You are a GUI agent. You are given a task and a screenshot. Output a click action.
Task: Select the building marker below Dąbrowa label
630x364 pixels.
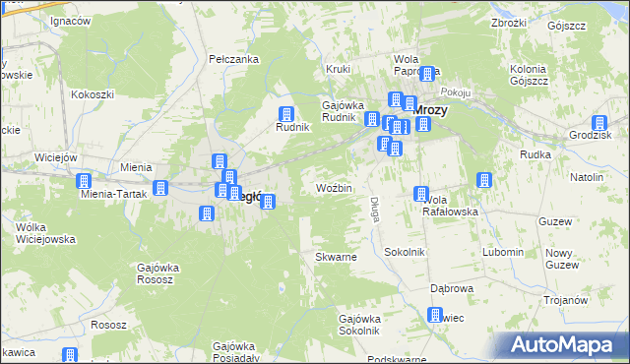pos(435,315)
